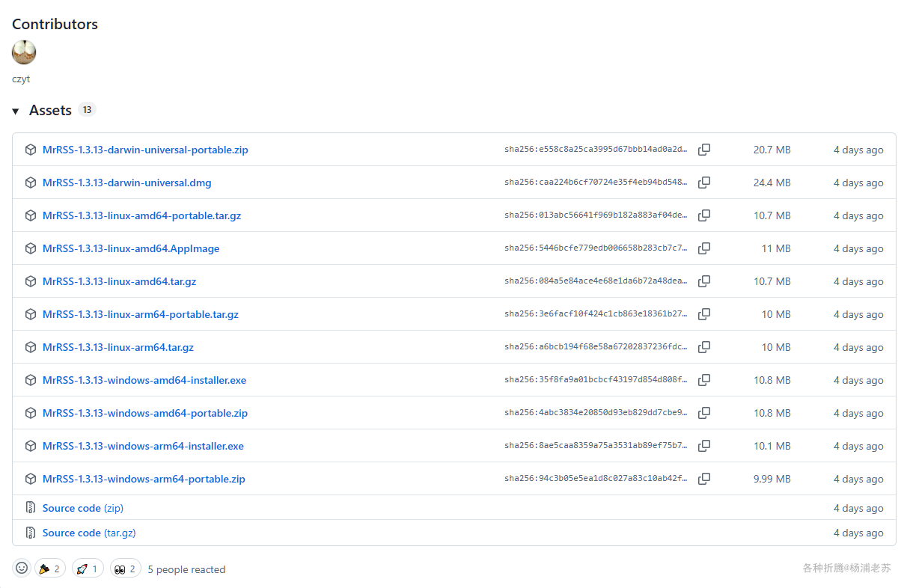Copy sha256 for windows-amd64-installer.exe
The image size is (907, 588).
pos(704,380)
